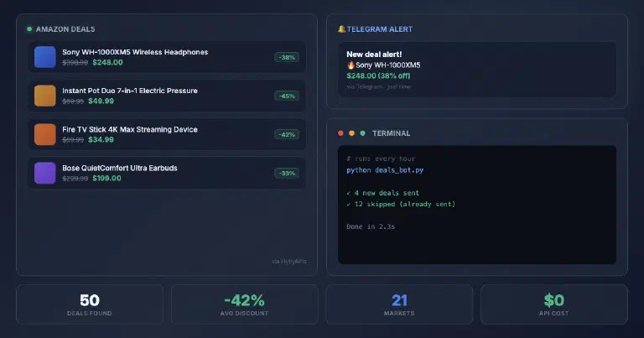Viewport: 644px width, 338px height.
Task: Click the yellow terminal window dot
Action: [x=351, y=133]
